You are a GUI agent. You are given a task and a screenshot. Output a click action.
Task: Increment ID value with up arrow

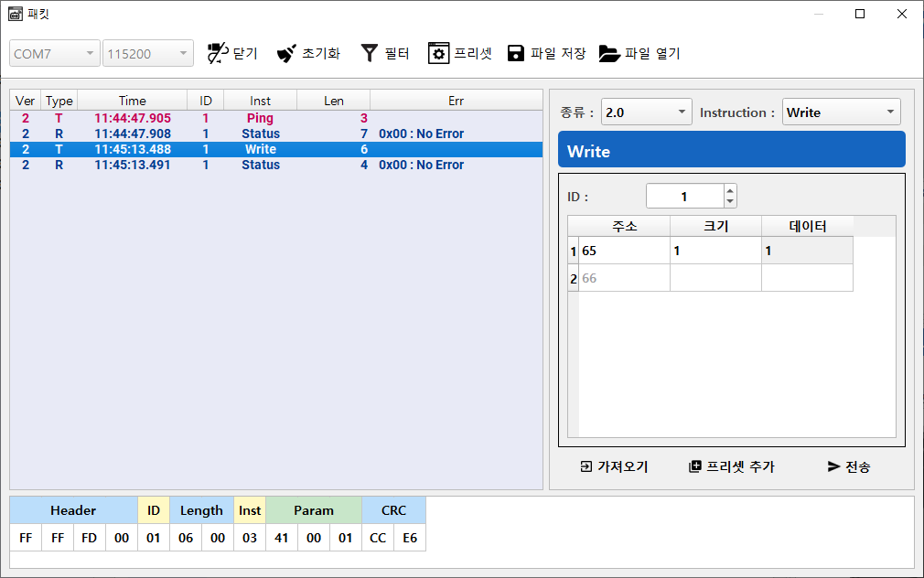pyautogui.click(x=729, y=190)
